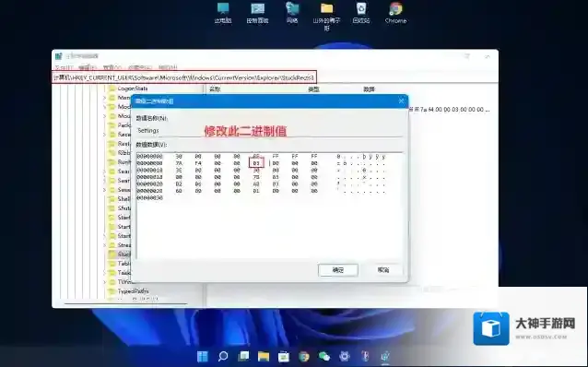Viewport: 588px width, 367px height.
Task: Expand the Task… key in the tree
Action: coord(105,273)
